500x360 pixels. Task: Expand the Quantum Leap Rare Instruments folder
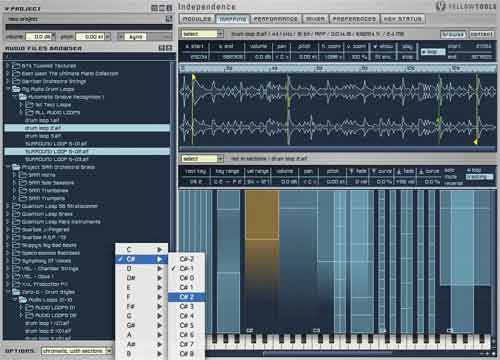pyautogui.click(x=7, y=222)
